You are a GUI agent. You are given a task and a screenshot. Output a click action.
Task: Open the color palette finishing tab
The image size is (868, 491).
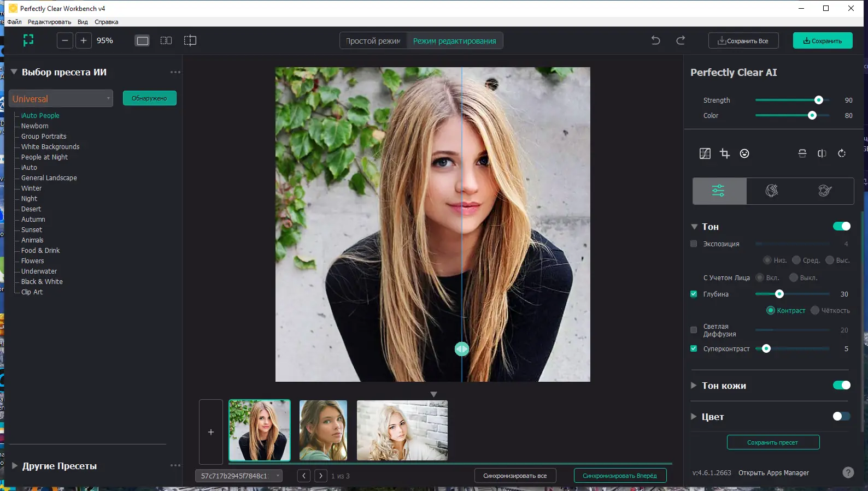(825, 191)
